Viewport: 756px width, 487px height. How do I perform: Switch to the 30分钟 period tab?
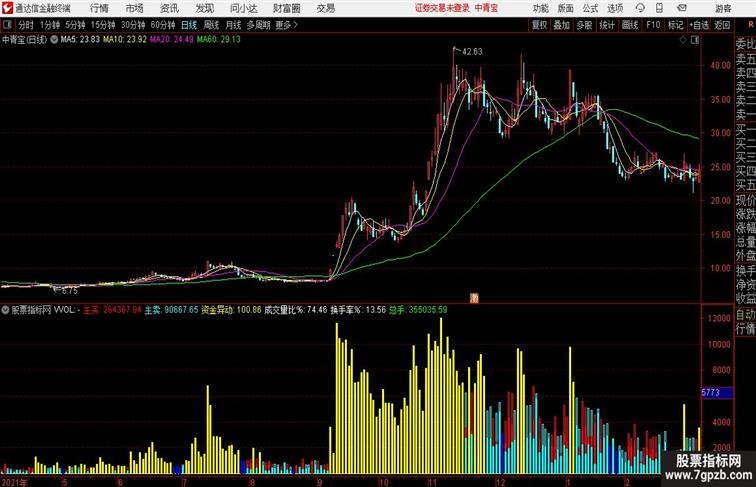tap(133, 25)
